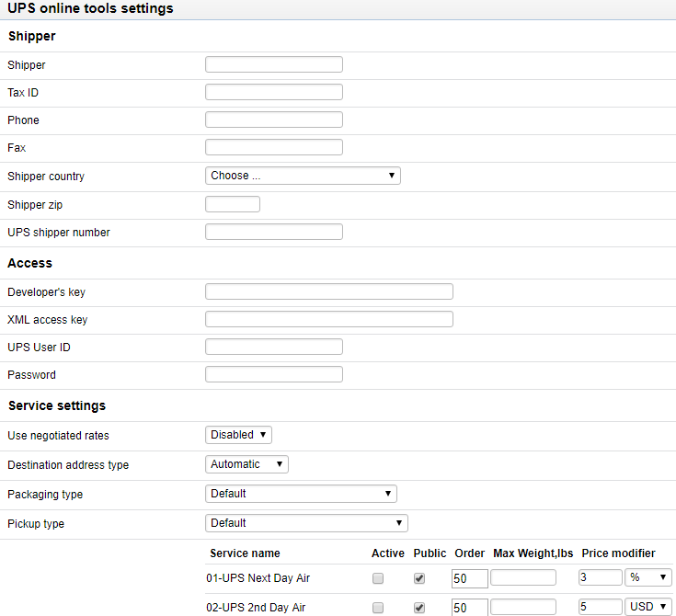This screenshot has width=676, height=616.
Task: Click the 'UPS online tools settings' title
Action: point(90,8)
